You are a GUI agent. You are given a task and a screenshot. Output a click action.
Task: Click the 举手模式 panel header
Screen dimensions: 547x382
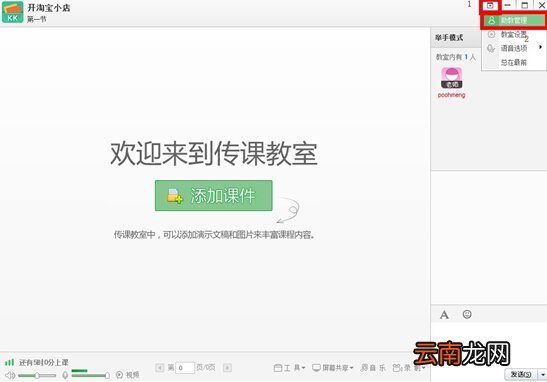tap(449, 37)
